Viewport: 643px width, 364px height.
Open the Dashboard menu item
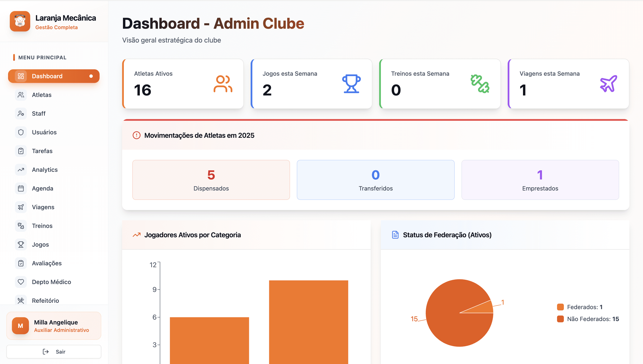tap(54, 76)
